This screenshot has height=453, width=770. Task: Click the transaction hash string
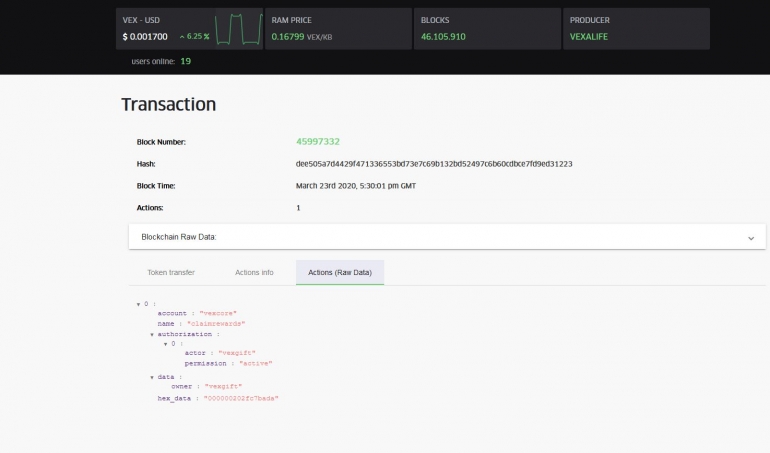434,164
